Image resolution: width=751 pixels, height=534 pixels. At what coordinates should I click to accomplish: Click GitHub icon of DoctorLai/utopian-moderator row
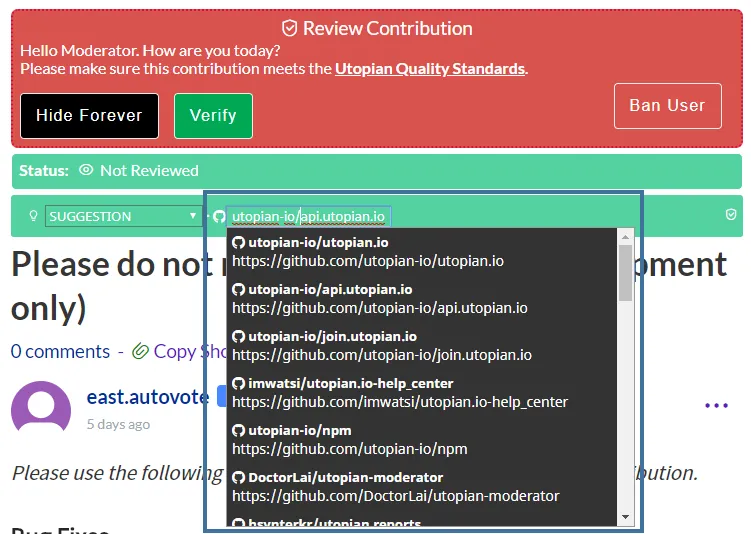[x=239, y=477]
